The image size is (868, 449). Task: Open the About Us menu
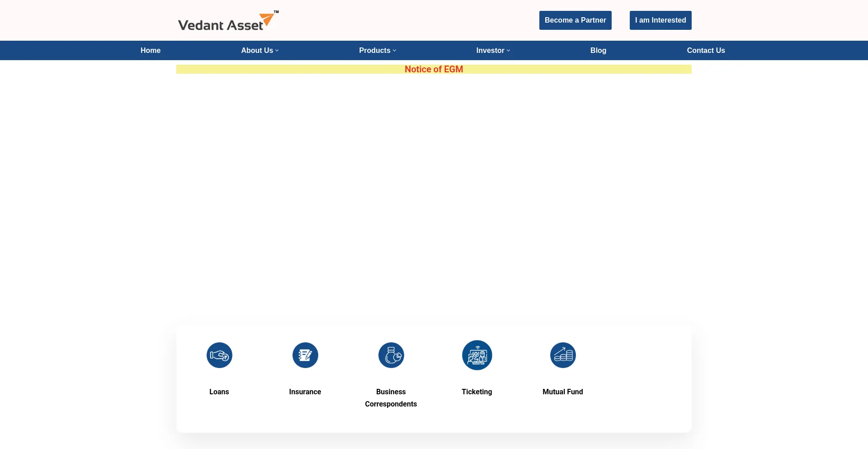[x=257, y=50]
